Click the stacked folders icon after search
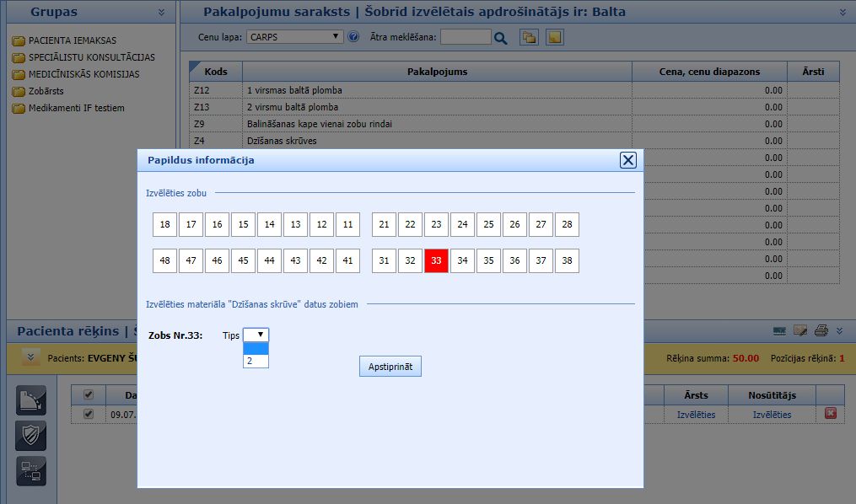856x504 pixels. click(529, 37)
